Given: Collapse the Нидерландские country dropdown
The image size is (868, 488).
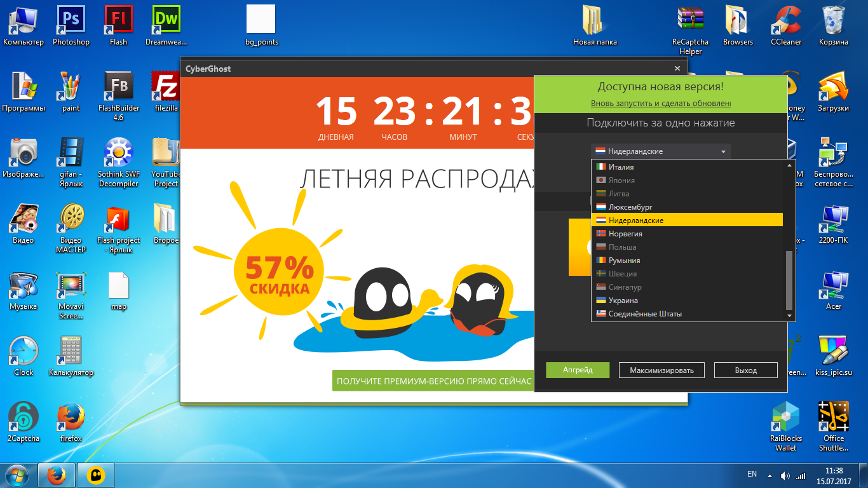Looking at the screenshot, I should click(x=661, y=151).
